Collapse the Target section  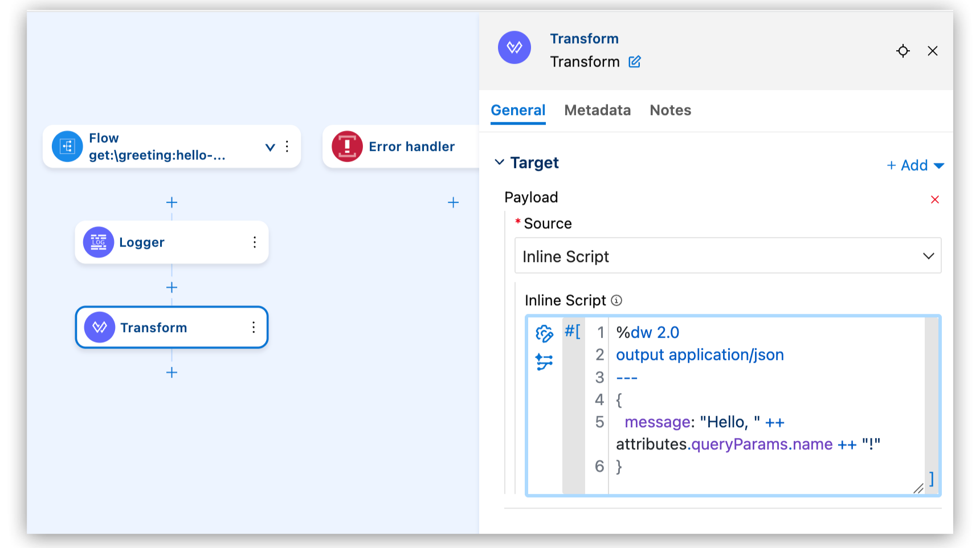pos(500,162)
